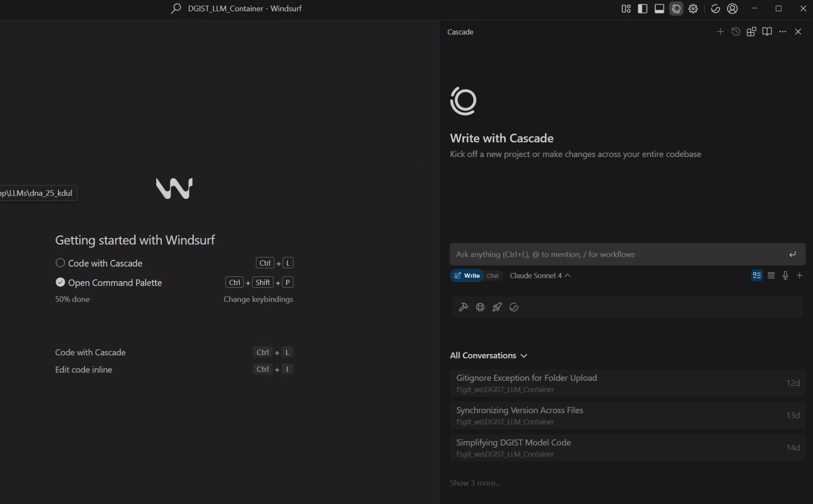Open the hammer tools icon below input
The image size is (813, 504).
(x=463, y=307)
